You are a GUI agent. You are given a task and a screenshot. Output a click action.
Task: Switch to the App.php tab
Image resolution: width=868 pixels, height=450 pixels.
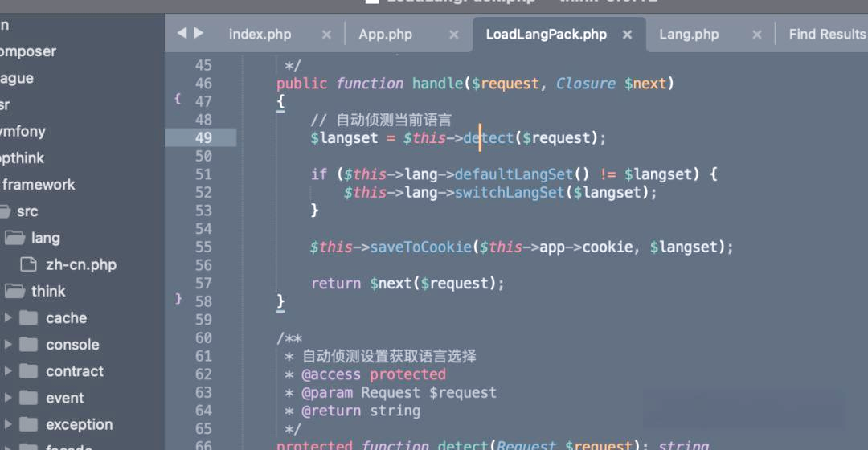click(x=385, y=35)
